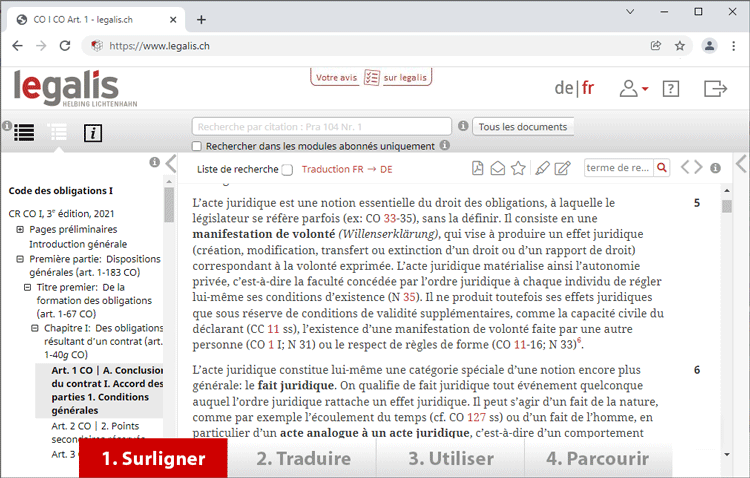Click the document info 'i' icon
The image size is (750, 478).
click(92, 133)
